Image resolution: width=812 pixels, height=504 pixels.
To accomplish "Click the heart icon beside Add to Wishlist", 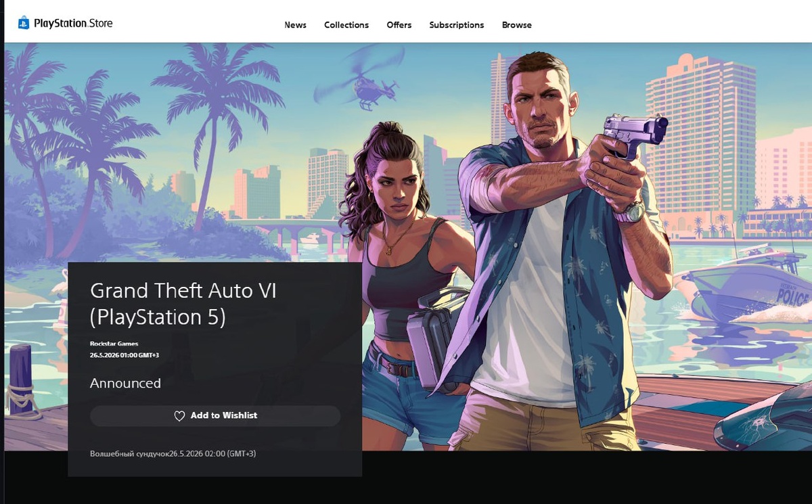I will click(x=179, y=416).
